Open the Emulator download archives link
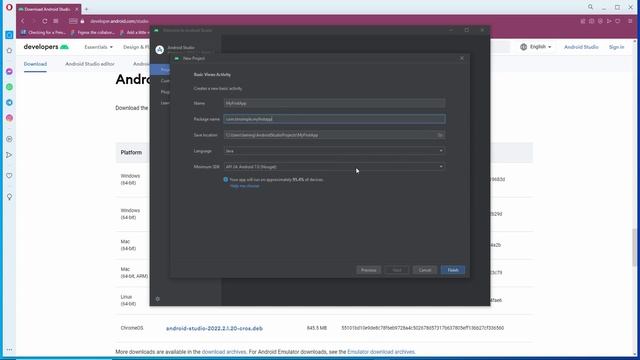640x360 pixels. click(381, 352)
